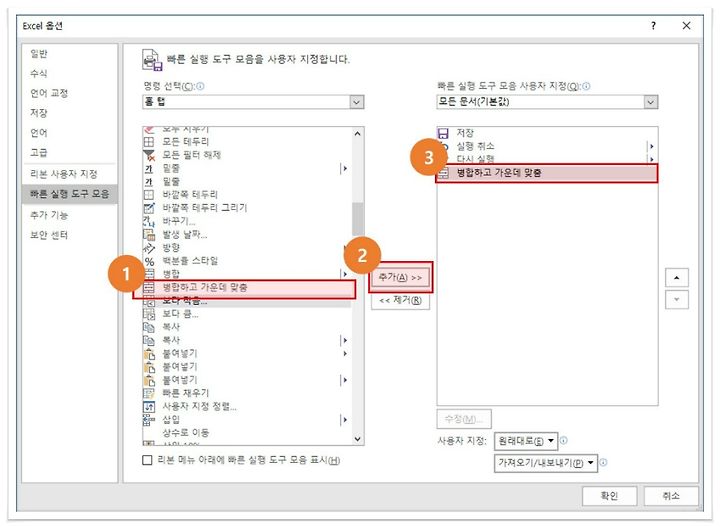Open the 원래대로 reset dropdown
The width and height of the screenshot is (720, 527).
coord(526,441)
